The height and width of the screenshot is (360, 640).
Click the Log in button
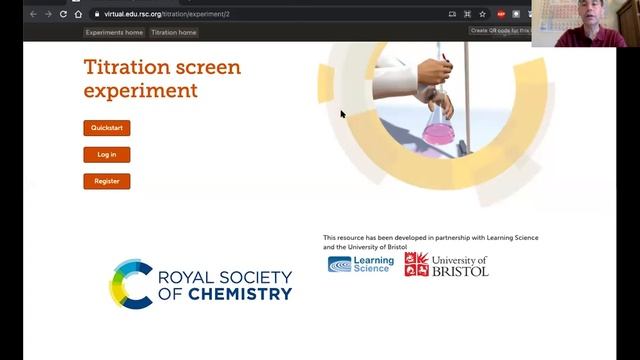coord(107,155)
